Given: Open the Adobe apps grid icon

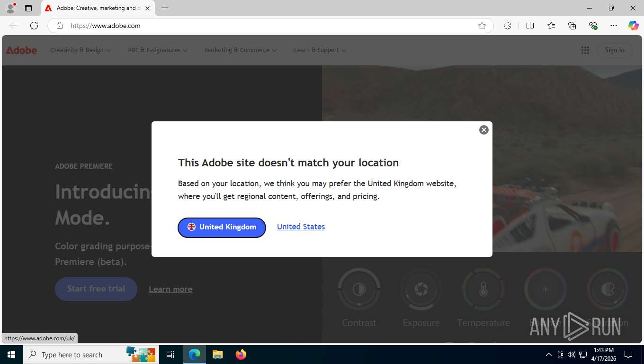Looking at the screenshot, I should [x=585, y=50].
